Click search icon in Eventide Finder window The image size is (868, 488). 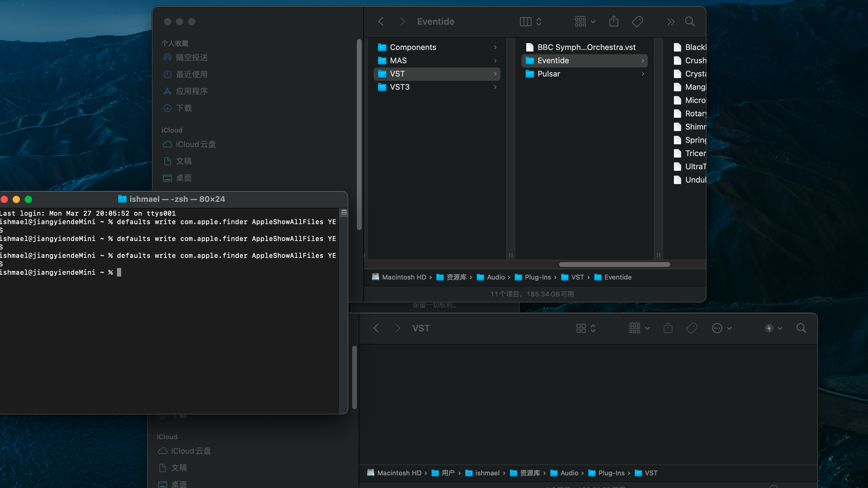point(689,22)
